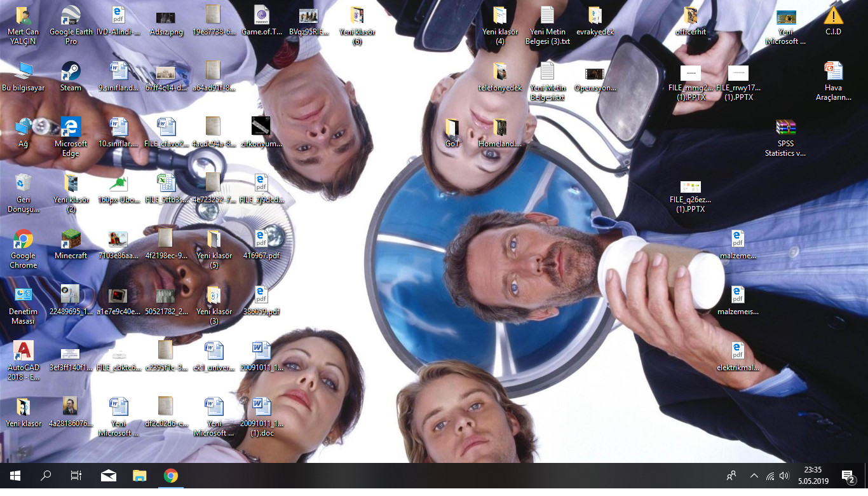Open the Windows Start menu
Image resolution: width=868 pixels, height=496 pixels.
click(x=15, y=476)
